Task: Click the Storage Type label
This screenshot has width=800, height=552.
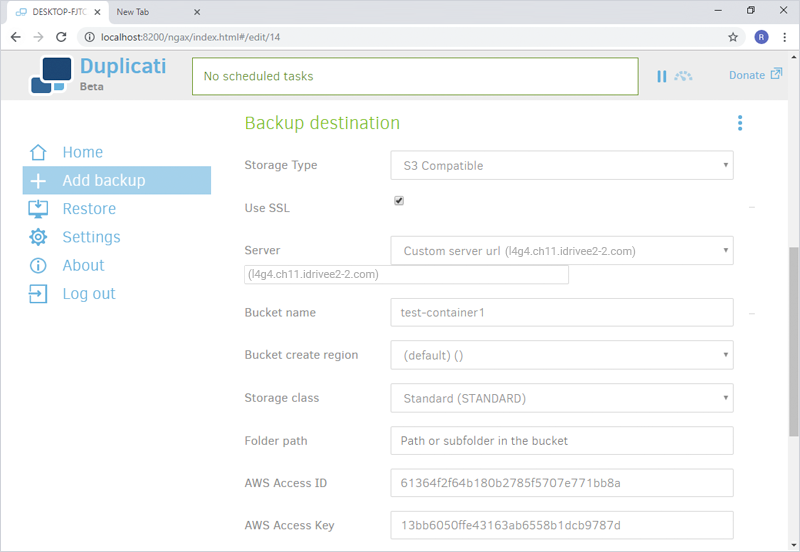Action: [x=281, y=165]
